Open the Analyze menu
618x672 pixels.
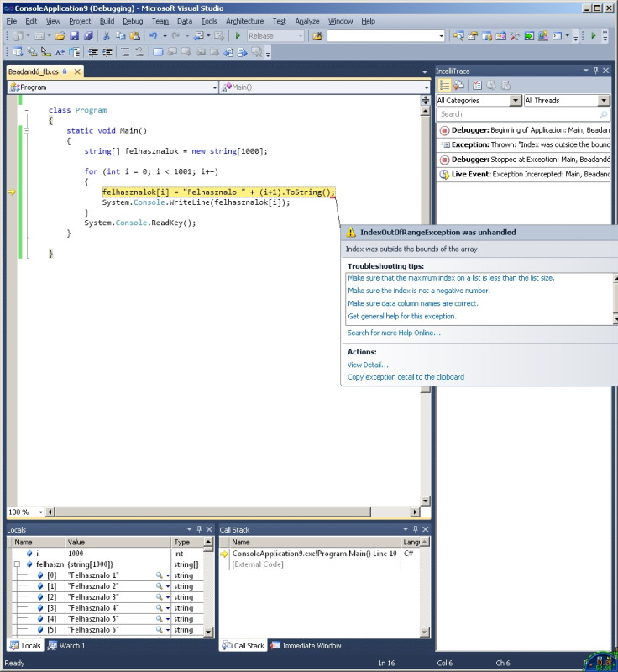307,21
